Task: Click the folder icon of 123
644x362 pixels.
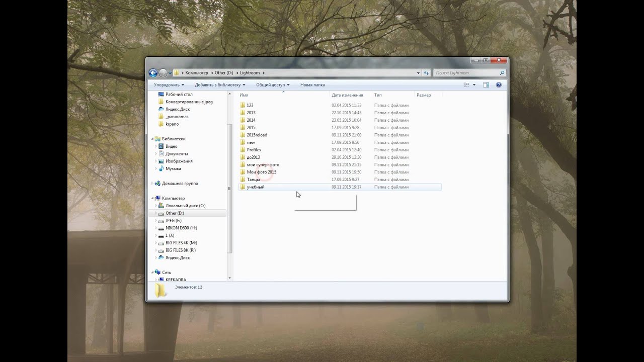Action: pyautogui.click(x=243, y=105)
